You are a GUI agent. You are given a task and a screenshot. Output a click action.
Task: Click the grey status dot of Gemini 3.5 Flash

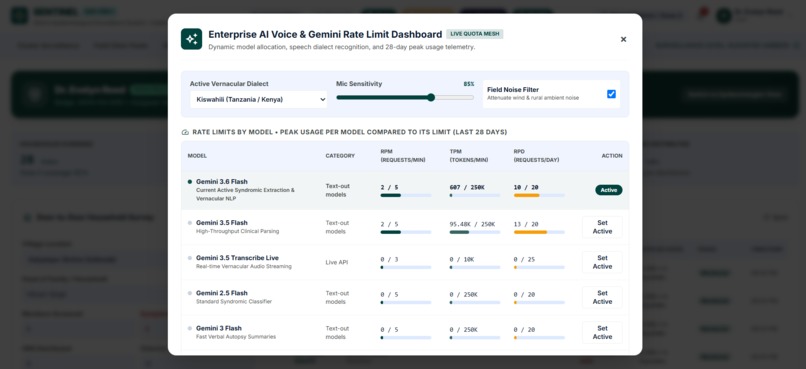[x=190, y=223]
